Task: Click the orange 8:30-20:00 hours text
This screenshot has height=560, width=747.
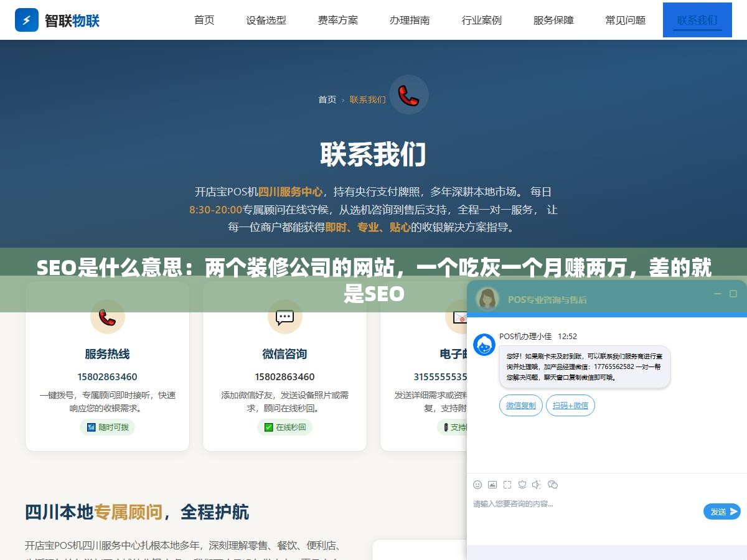Action: 215,210
